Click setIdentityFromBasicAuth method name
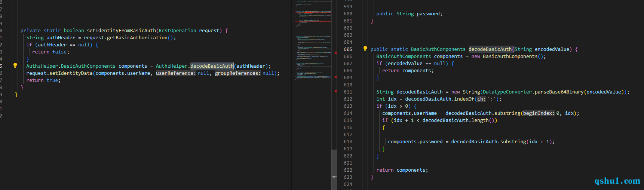This screenshot has height=190, width=644. tap(121, 31)
